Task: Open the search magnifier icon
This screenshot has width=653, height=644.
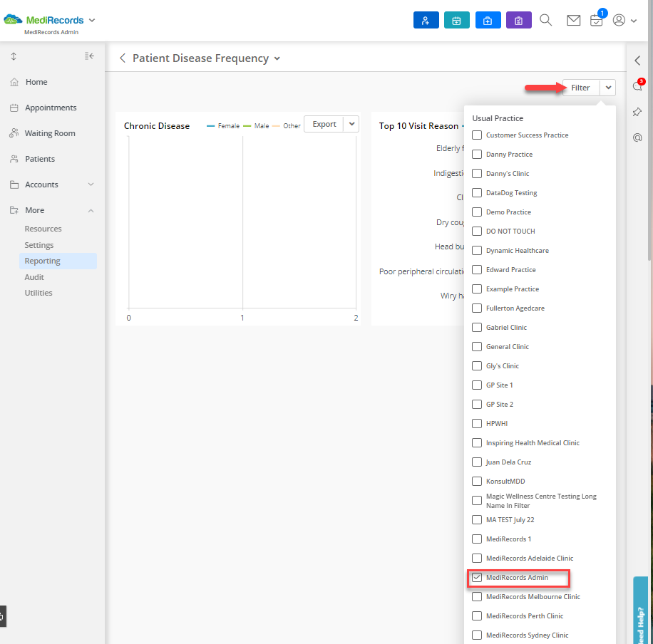Action: [x=545, y=20]
